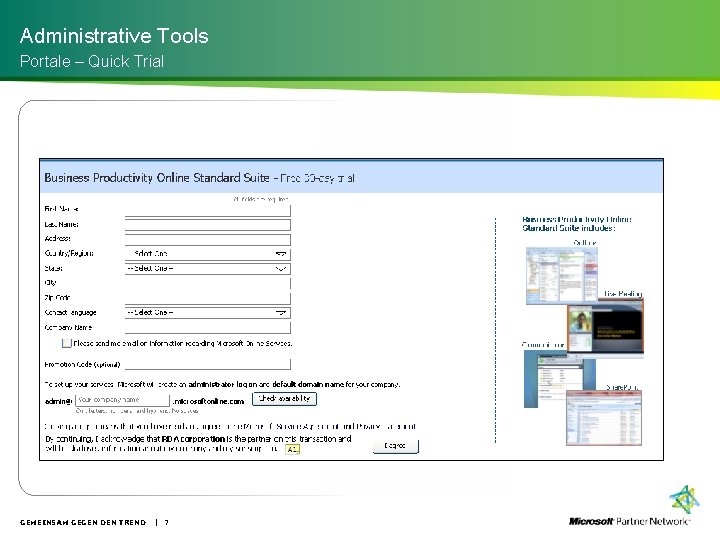This screenshot has height=540, width=720.
Task: Open the Country/Region dropdown
Action: pyautogui.click(x=208, y=254)
